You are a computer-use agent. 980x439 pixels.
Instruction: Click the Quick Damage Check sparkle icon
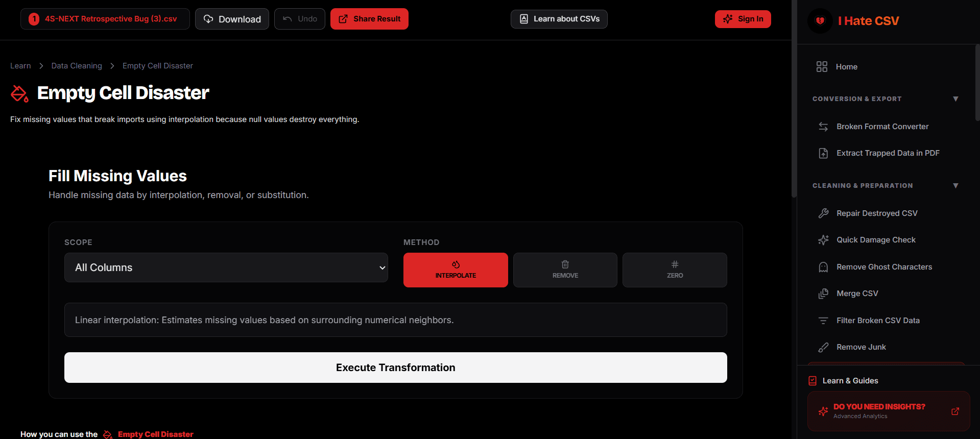click(823, 240)
